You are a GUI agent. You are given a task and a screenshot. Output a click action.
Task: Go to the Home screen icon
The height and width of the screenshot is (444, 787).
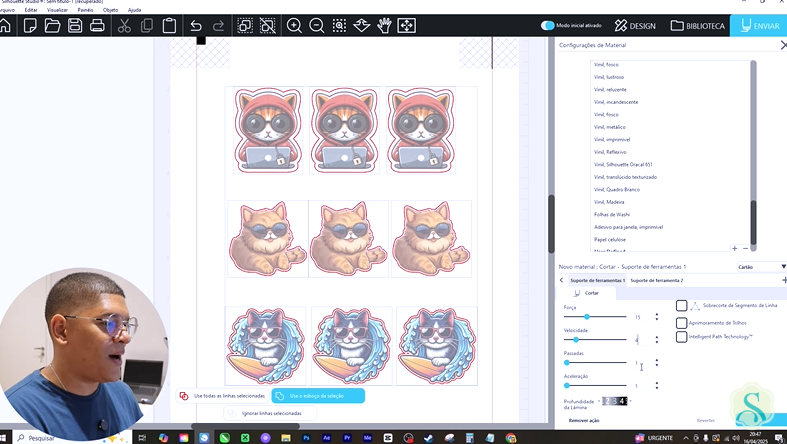point(5,25)
